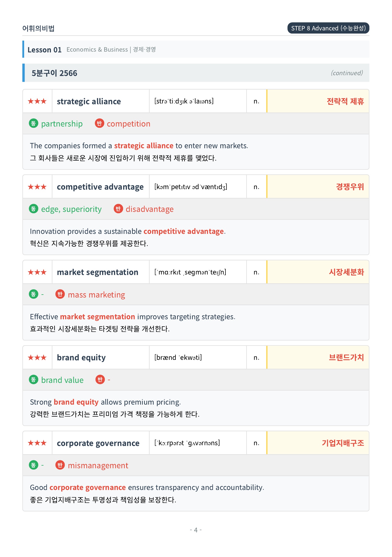The image size is (392, 557).
Task: Select the STEP 8 Advanced badge
Action: pyautogui.click(x=328, y=28)
